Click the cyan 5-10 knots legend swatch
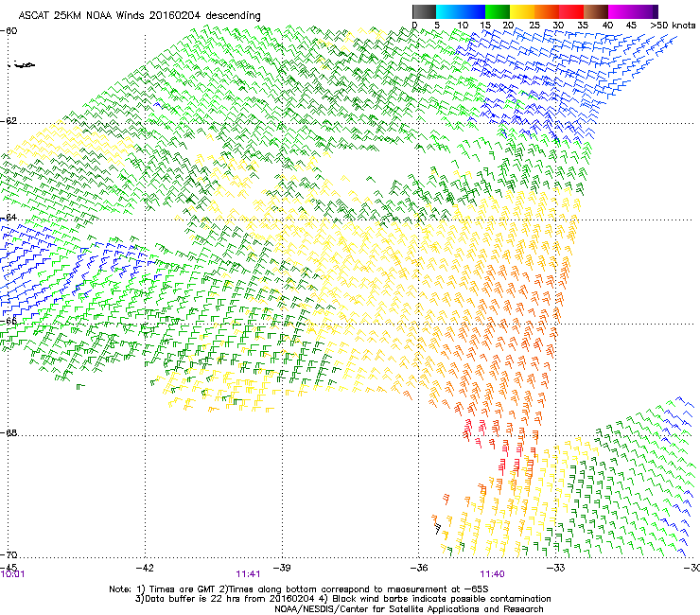 (x=448, y=11)
